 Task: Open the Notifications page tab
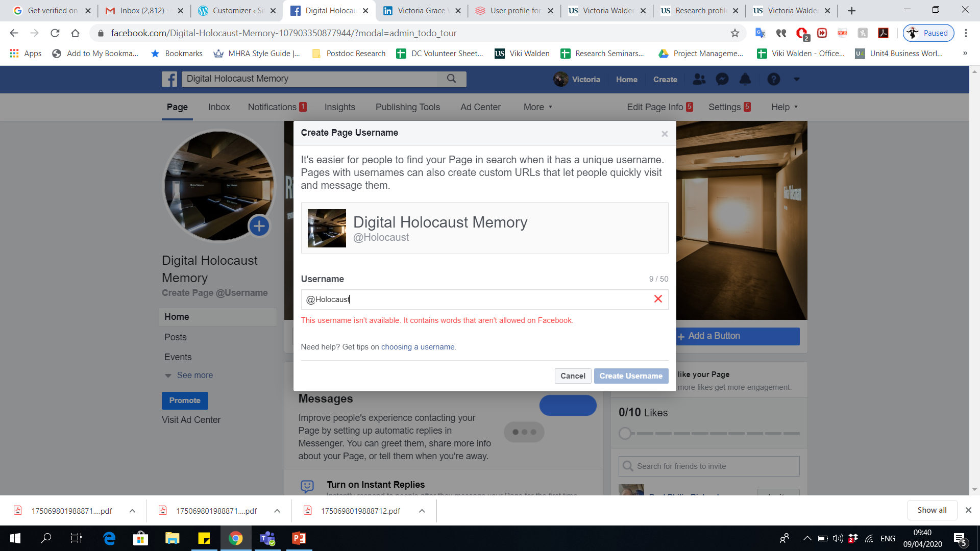tap(277, 107)
